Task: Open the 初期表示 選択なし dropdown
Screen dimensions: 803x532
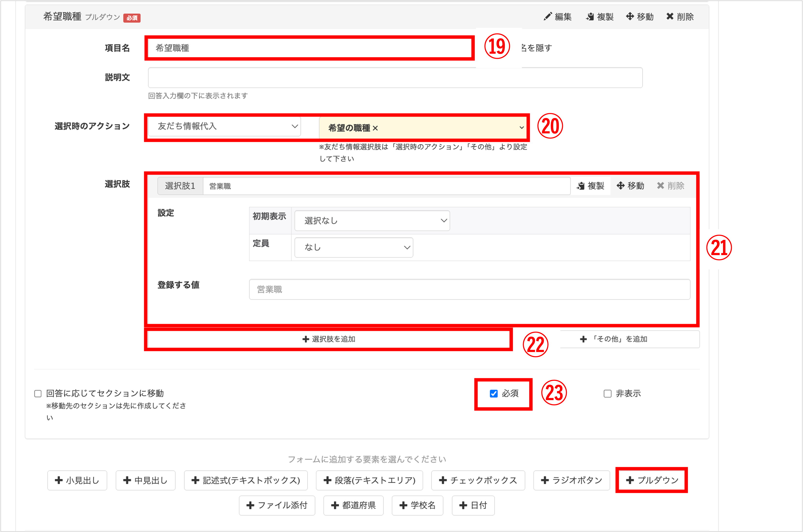Action: click(x=372, y=221)
